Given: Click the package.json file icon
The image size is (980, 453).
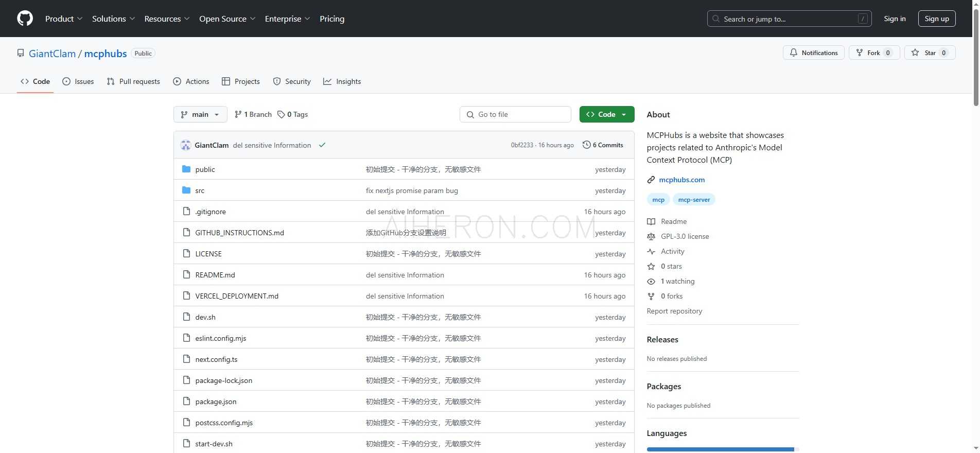Looking at the screenshot, I should tap(186, 402).
